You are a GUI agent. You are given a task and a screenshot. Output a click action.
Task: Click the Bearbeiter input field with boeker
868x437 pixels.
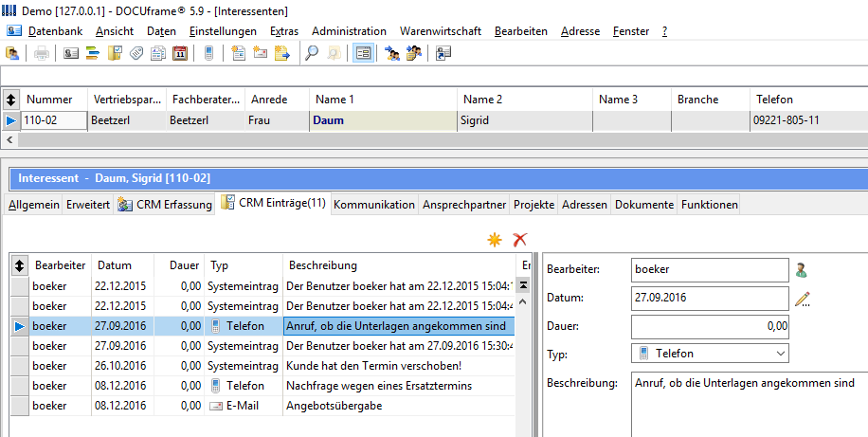point(710,270)
